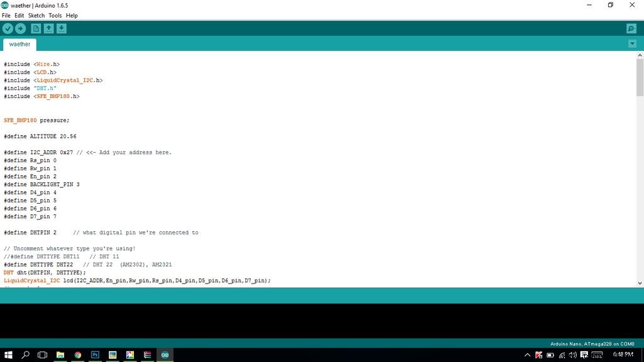This screenshot has height=362, width=644.
Task: Launch Chrome from the taskbar
Action: [x=77, y=355]
